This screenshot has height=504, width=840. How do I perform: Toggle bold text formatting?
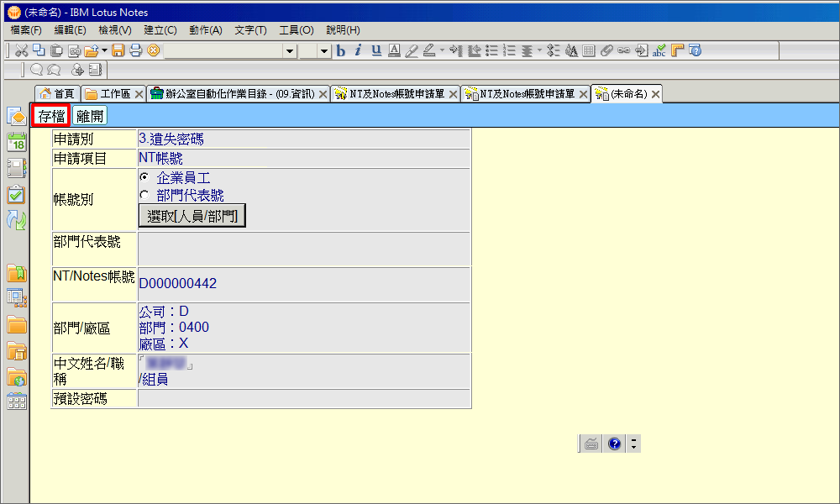(341, 50)
